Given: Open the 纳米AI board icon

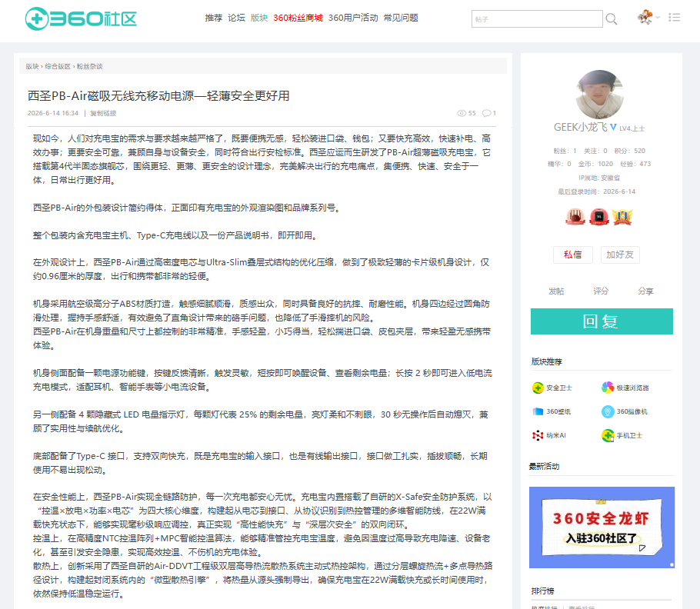Looking at the screenshot, I should [538, 435].
